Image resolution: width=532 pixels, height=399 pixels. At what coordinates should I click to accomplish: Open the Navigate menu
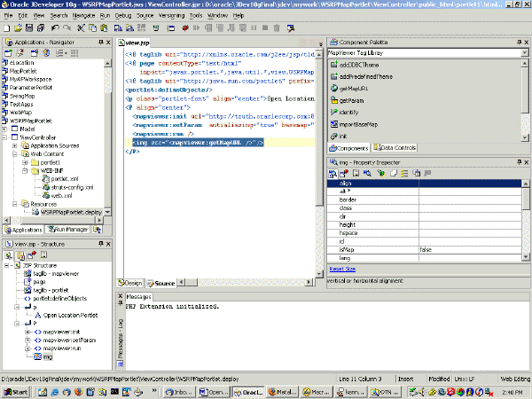click(x=84, y=16)
